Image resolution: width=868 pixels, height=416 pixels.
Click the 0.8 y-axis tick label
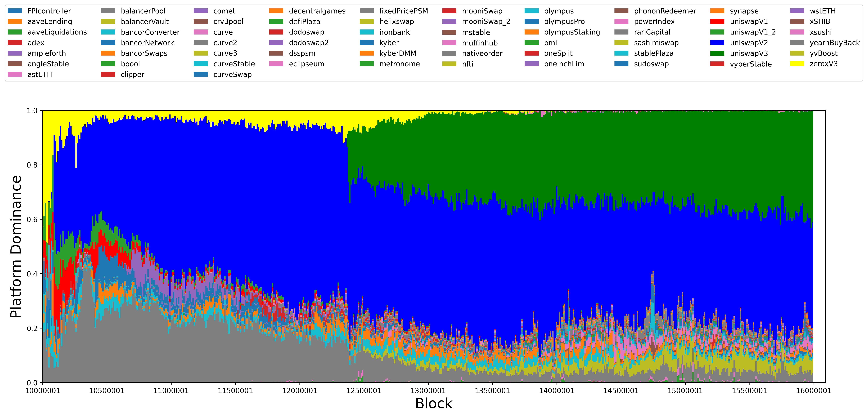click(x=32, y=165)
